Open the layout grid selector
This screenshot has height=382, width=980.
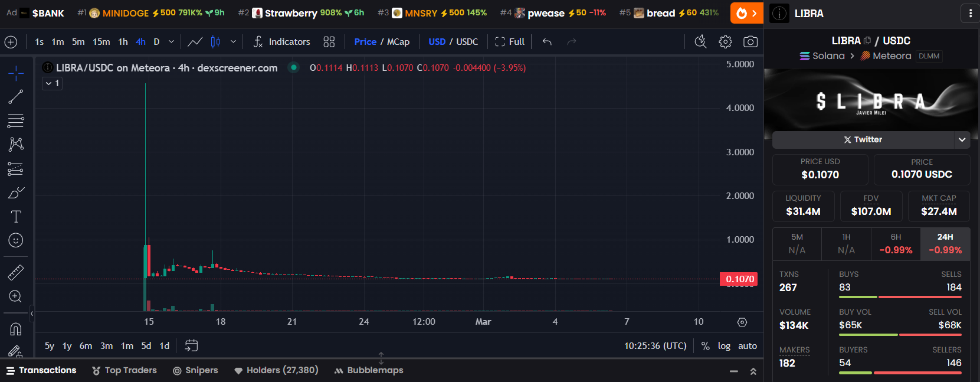click(329, 42)
